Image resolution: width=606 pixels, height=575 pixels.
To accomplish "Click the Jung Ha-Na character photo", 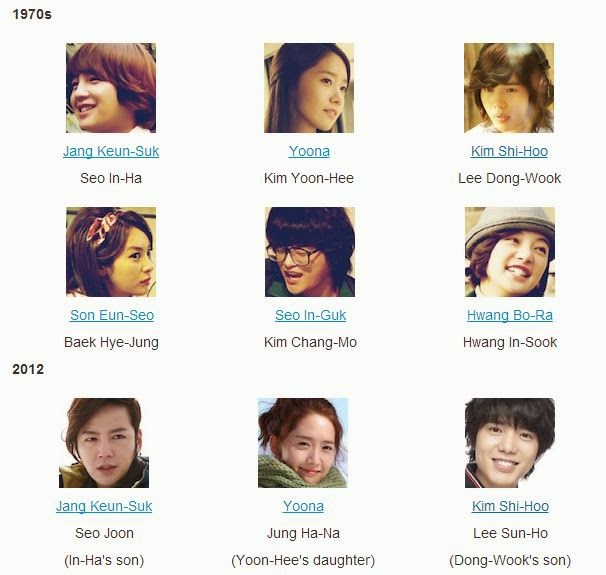I will [x=303, y=443].
